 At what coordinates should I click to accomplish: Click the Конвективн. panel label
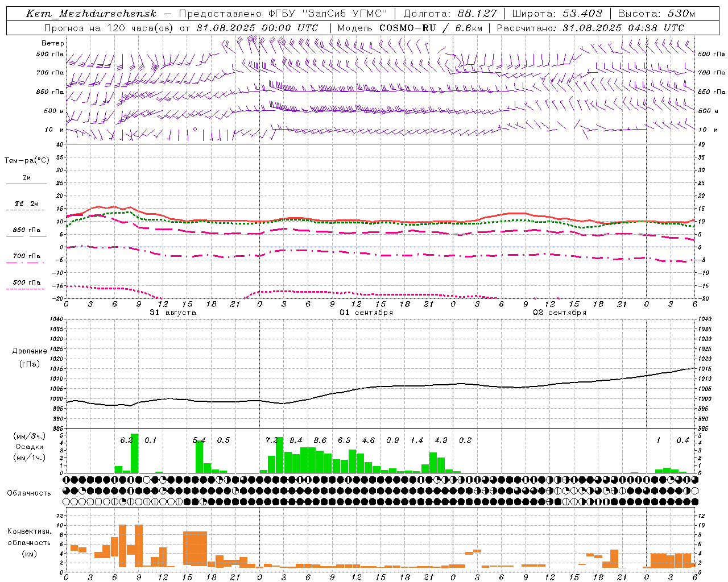[30, 531]
